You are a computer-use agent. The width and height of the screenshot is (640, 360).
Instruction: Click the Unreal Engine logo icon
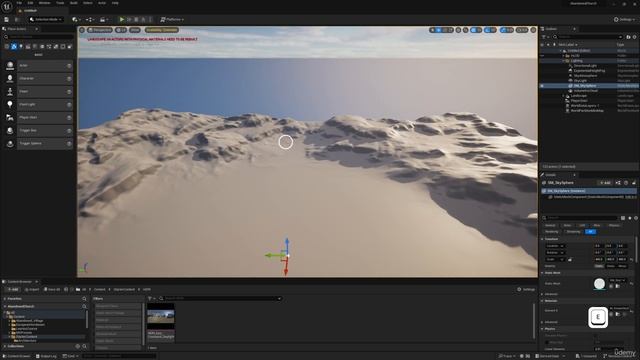coord(7,6)
